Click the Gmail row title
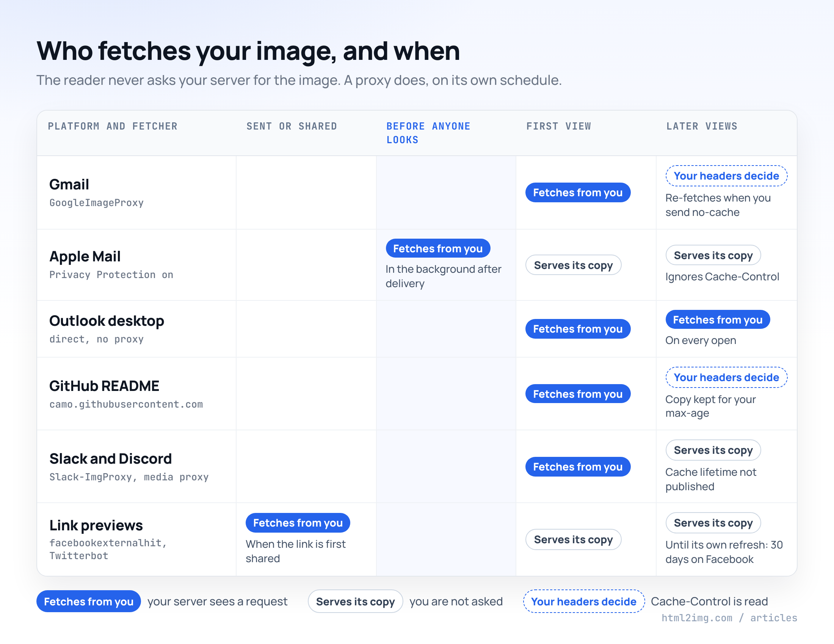This screenshot has width=834, height=644. point(69,184)
